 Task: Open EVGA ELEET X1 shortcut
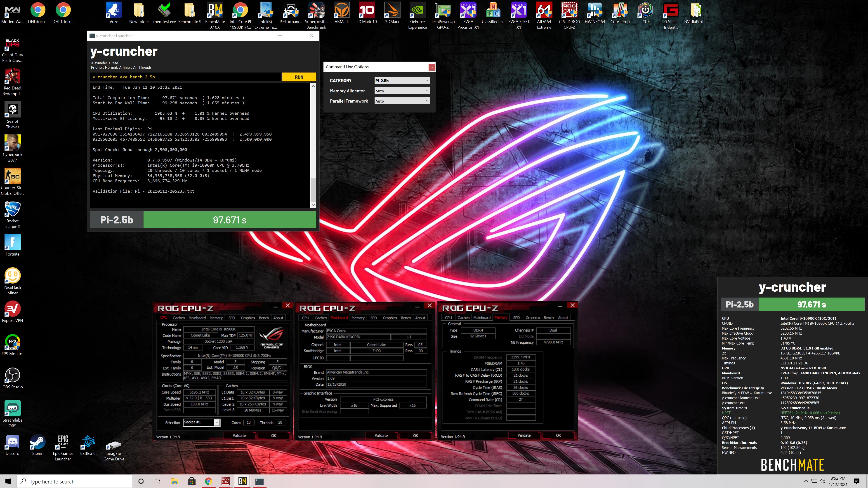click(519, 15)
